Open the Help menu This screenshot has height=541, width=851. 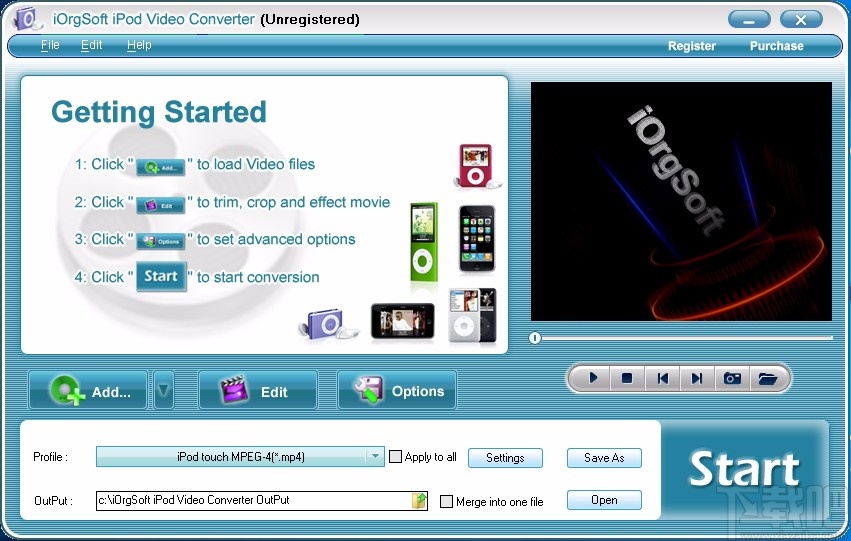(139, 45)
